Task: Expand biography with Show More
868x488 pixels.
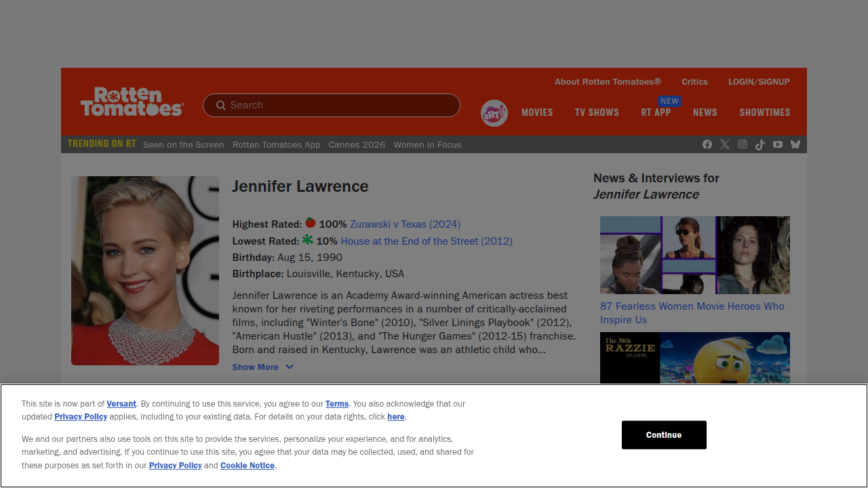Action: pyautogui.click(x=262, y=367)
